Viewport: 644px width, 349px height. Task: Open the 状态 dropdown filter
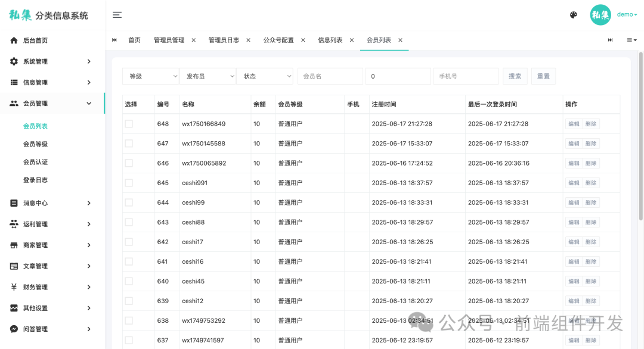[265, 76]
